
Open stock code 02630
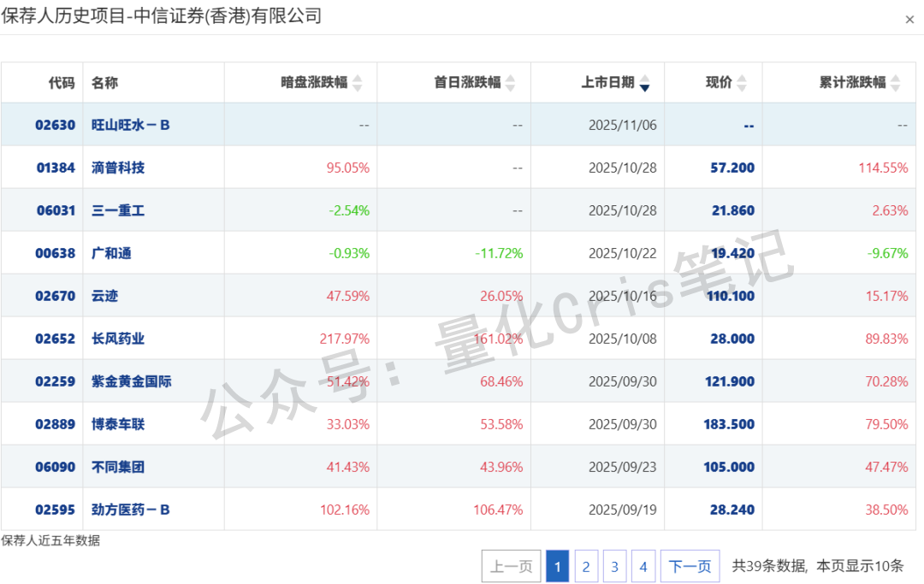(56, 125)
